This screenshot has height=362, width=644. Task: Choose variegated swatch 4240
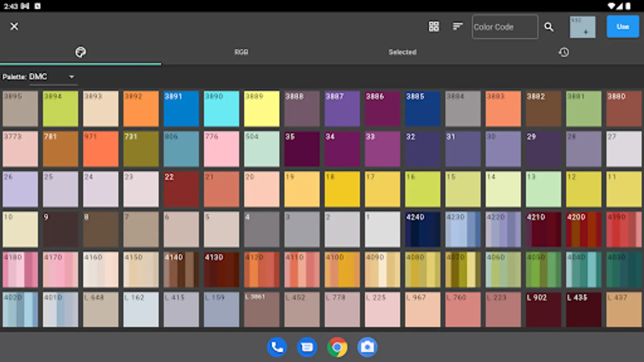point(423,230)
